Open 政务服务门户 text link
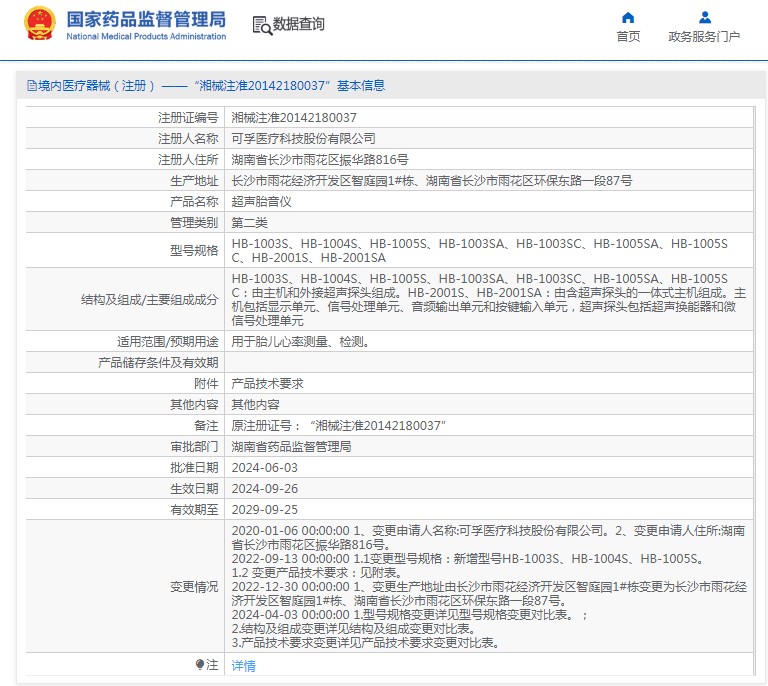The width and height of the screenshot is (768, 686). (704, 37)
